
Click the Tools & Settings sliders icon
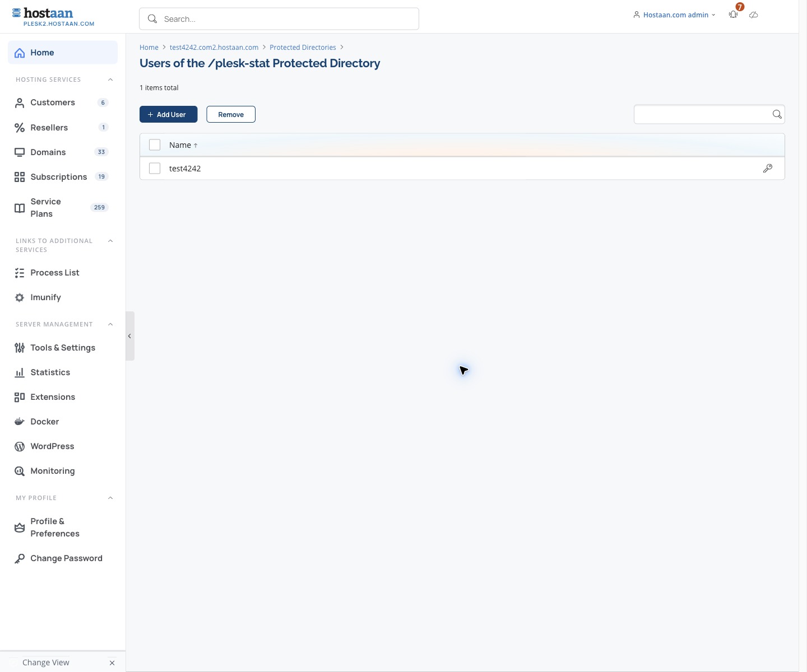click(20, 348)
